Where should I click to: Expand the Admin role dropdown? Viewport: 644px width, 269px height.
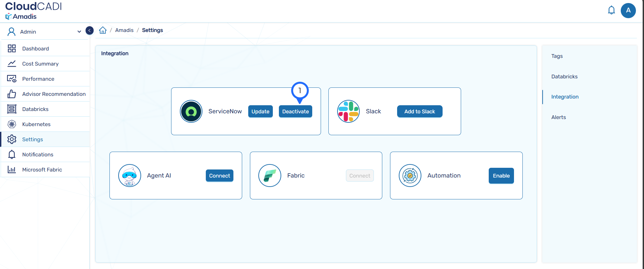pos(79,32)
